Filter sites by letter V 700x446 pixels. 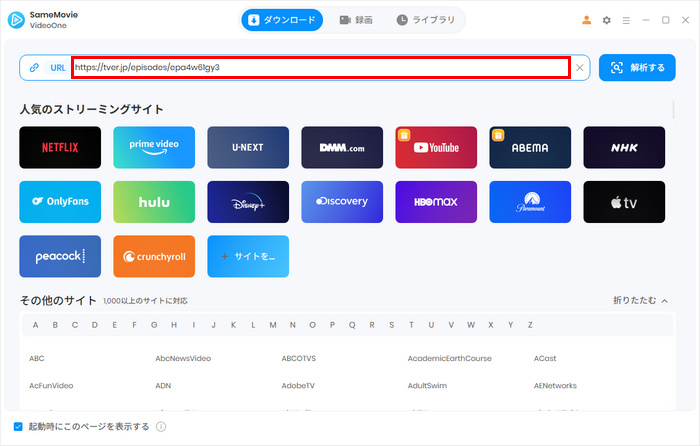click(451, 325)
